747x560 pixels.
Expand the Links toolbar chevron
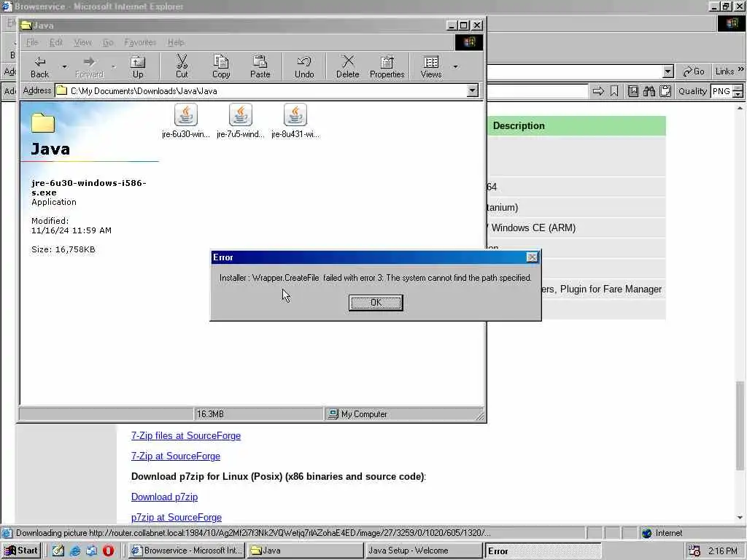[x=741, y=69]
